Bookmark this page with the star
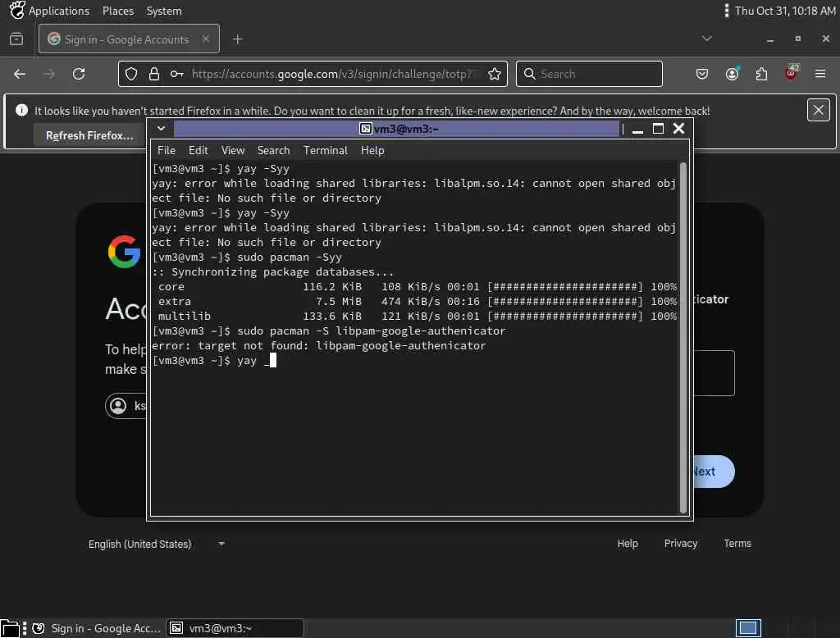The height and width of the screenshot is (638, 840). pyautogui.click(x=495, y=74)
